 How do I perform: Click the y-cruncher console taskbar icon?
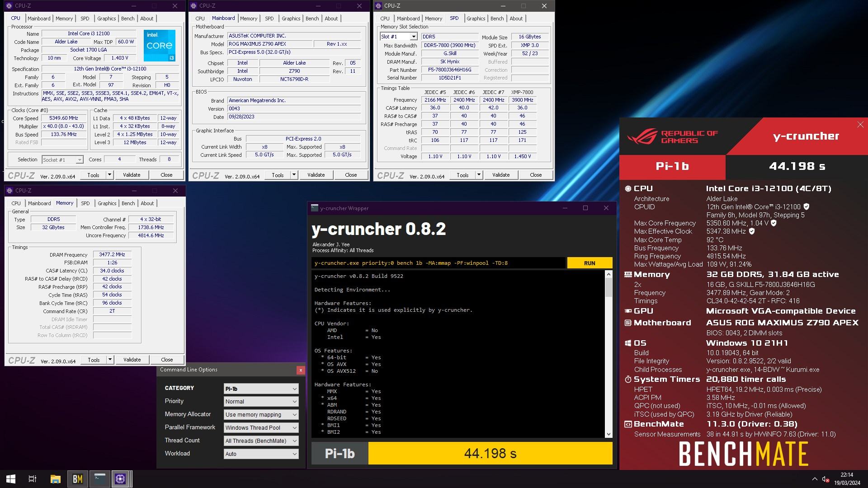99,479
